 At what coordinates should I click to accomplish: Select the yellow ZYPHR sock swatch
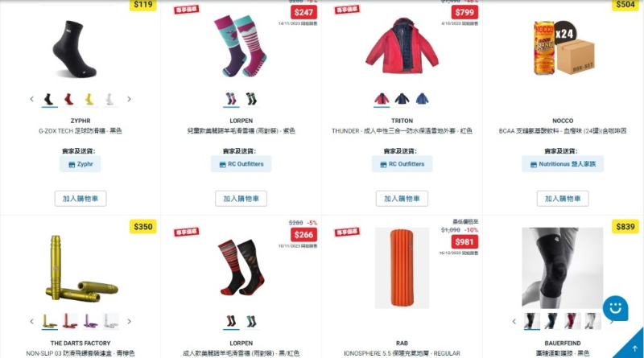coord(89,99)
